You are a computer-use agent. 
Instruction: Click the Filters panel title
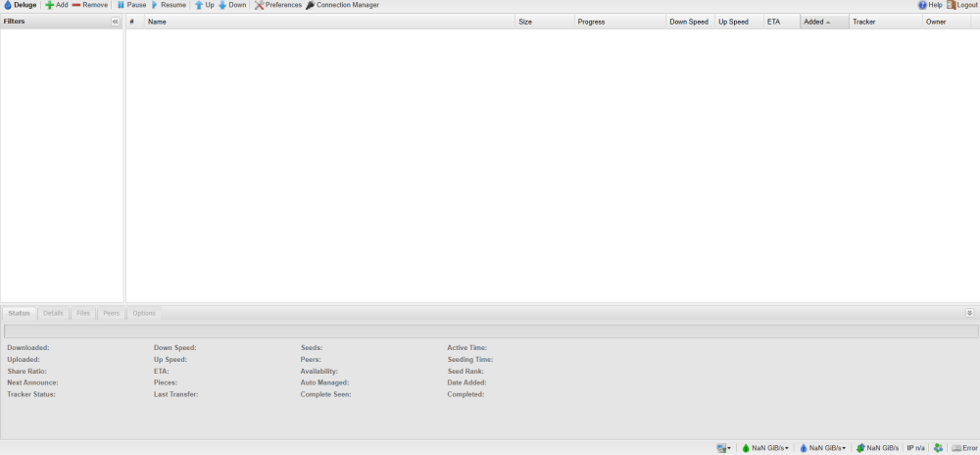15,22
